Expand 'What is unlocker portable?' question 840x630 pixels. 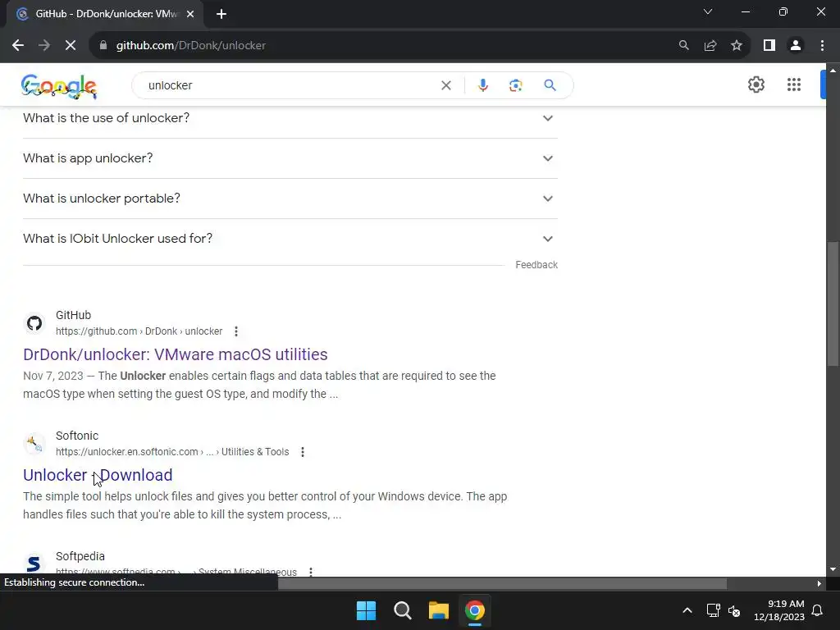coord(290,199)
